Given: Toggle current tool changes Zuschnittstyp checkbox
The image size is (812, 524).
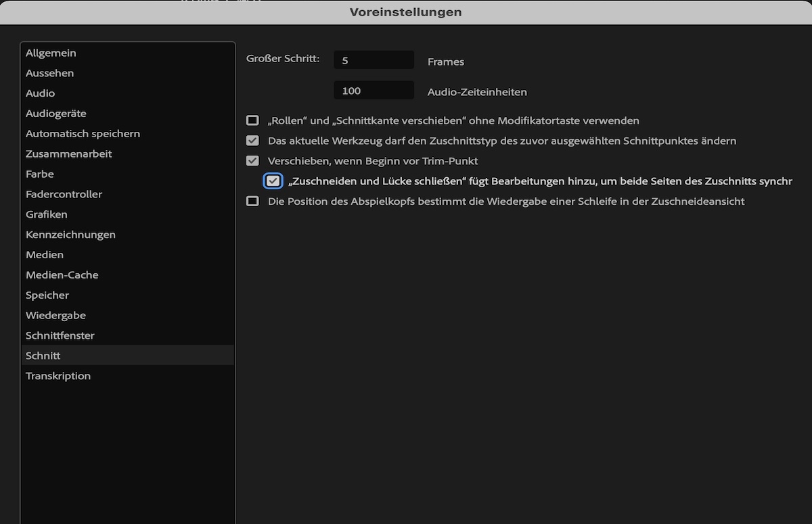Looking at the screenshot, I should click(252, 141).
